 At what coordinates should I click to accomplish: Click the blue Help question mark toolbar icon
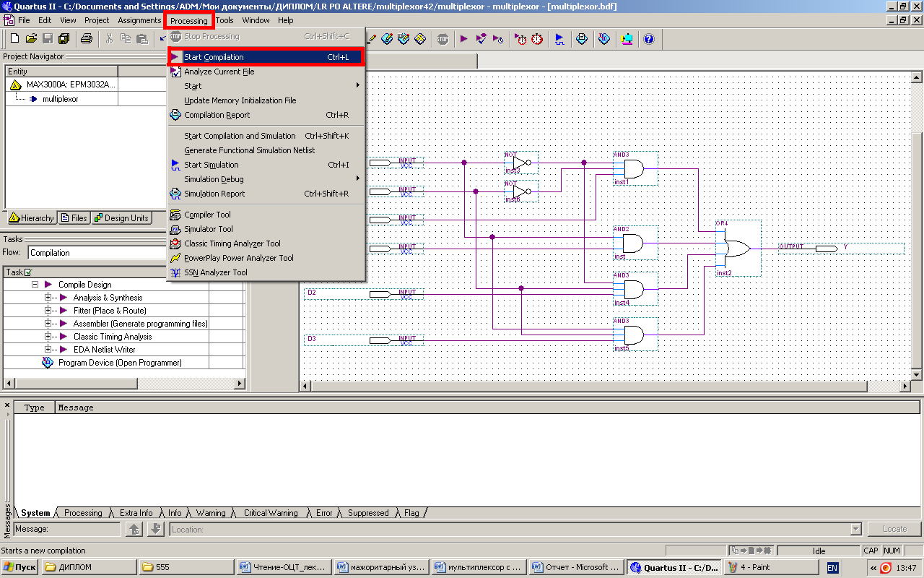(x=649, y=39)
